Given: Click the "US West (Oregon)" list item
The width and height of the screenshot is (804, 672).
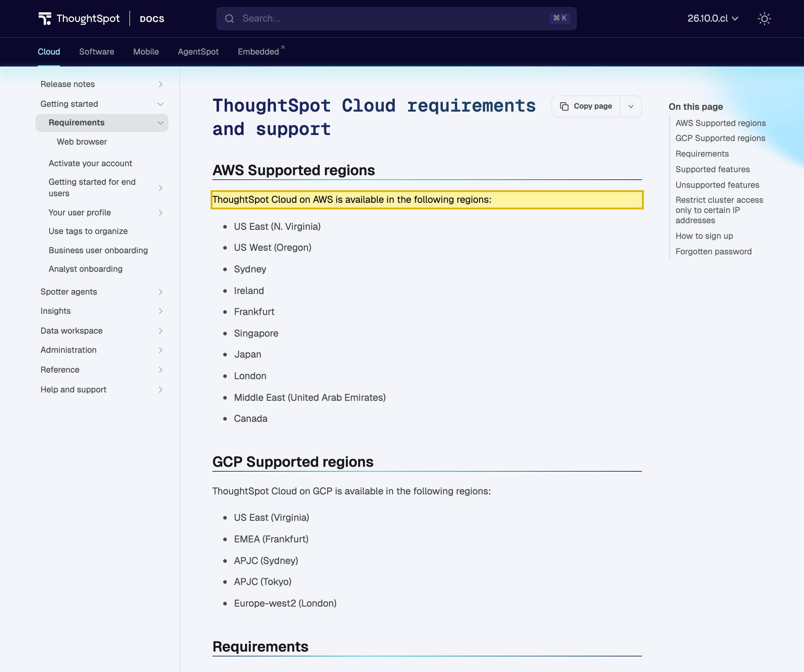Looking at the screenshot, I should (x=273, y=248).
